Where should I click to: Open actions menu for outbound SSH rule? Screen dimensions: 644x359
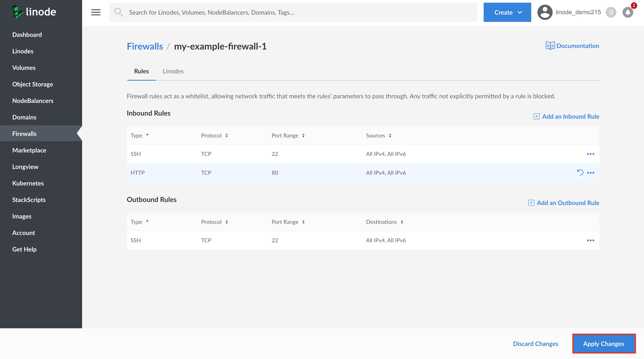tap(590, 240)
